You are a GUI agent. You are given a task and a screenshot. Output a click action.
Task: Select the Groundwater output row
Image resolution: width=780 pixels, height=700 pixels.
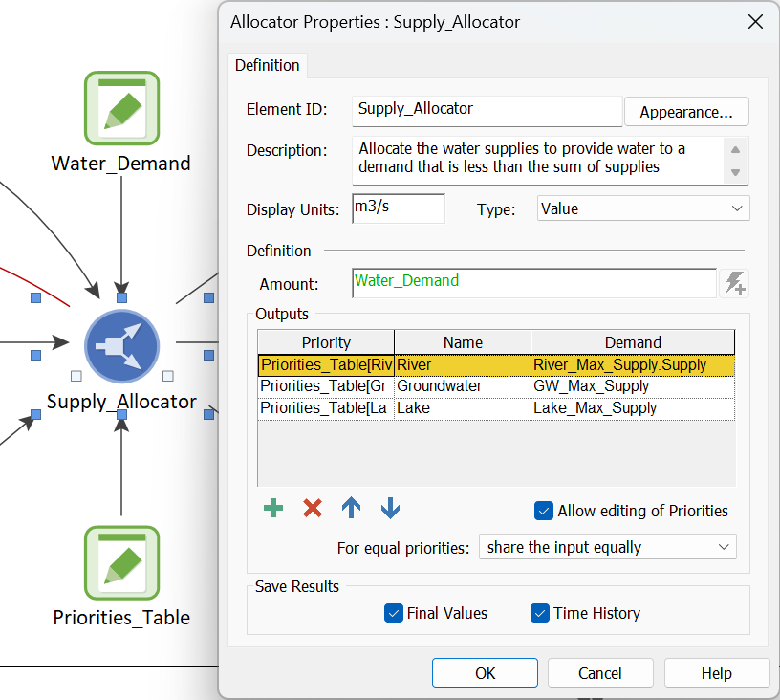(x=496, y=386)
